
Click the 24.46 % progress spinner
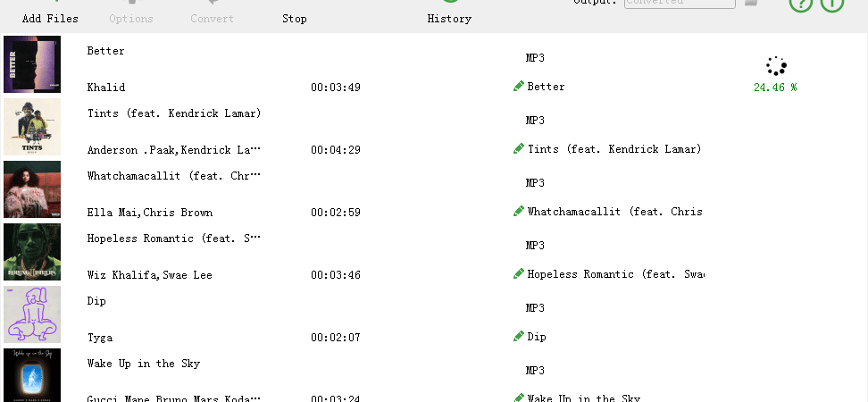[x=776, y=66]
